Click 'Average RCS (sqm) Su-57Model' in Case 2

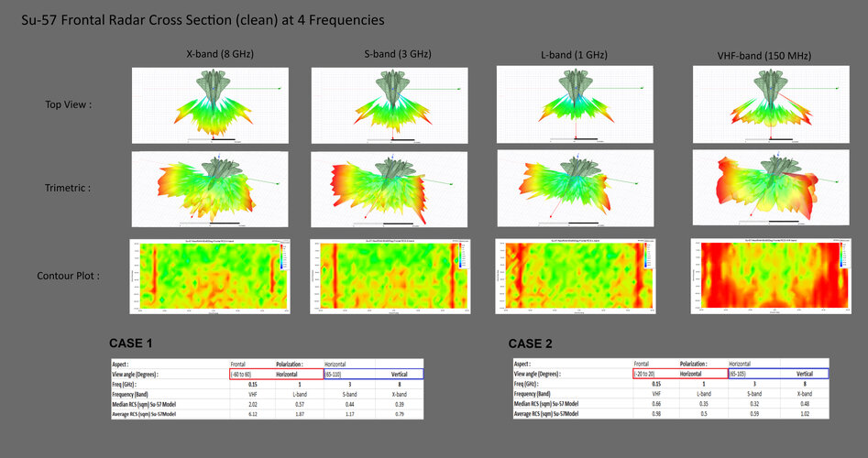point(546,414)
